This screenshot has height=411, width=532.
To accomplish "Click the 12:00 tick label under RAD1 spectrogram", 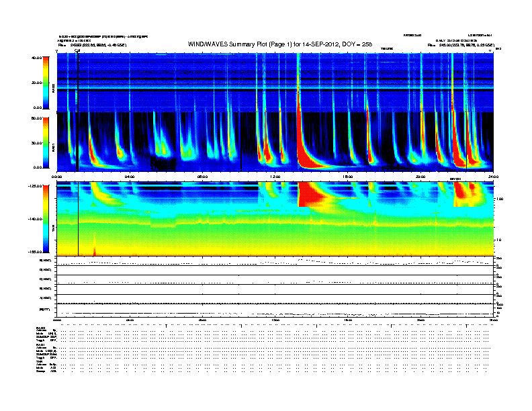I will pos(275,177).
